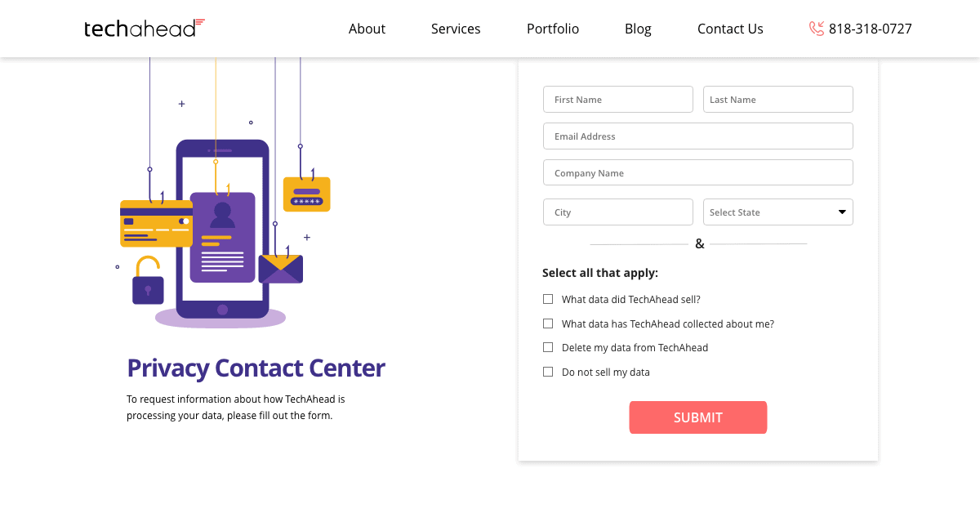Call the 818-318-0727 phone link
Image resolution: width=980 pixels, height=513 pixels.
[x=870, y=29]
